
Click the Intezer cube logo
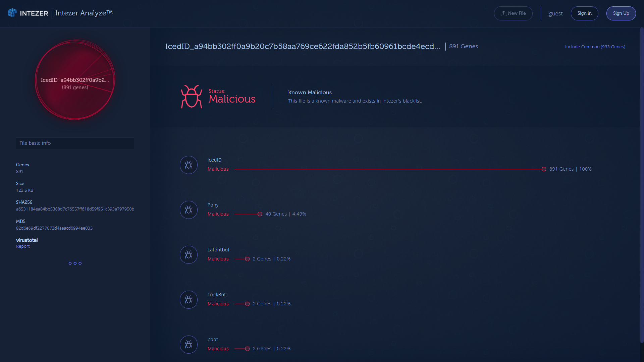coord(12,13)
